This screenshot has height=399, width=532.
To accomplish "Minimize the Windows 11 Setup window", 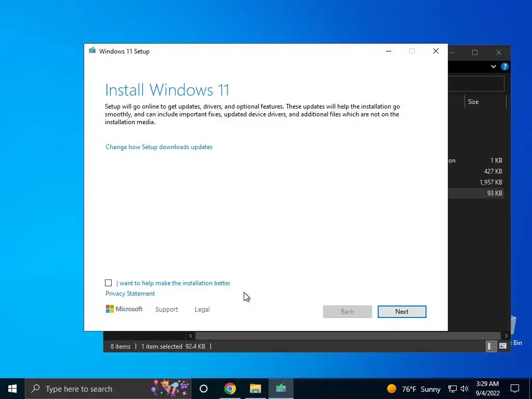I will click(x=389, y=51).
